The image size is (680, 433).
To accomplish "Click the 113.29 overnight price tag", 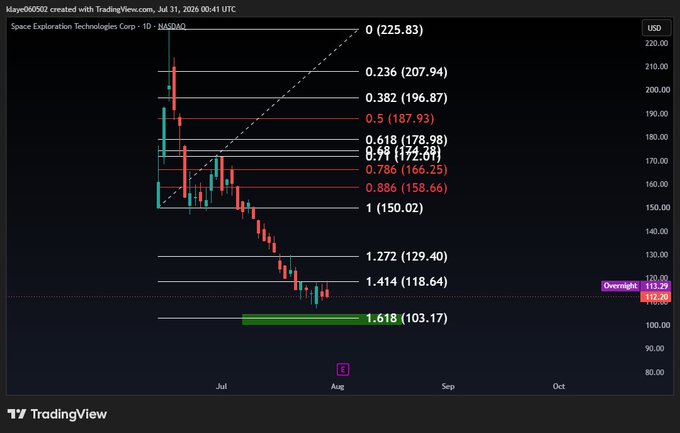I will [x=656, y=286].
